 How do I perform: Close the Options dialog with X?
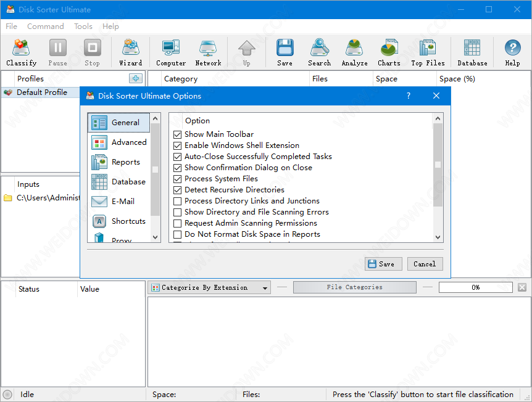(436, 96)
